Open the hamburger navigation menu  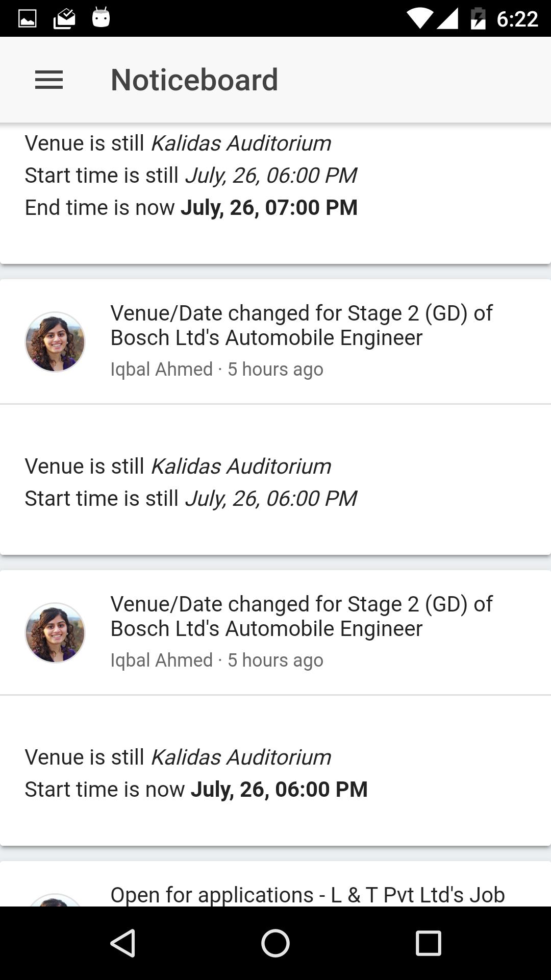pyautogui.click(x=49, y=80)
